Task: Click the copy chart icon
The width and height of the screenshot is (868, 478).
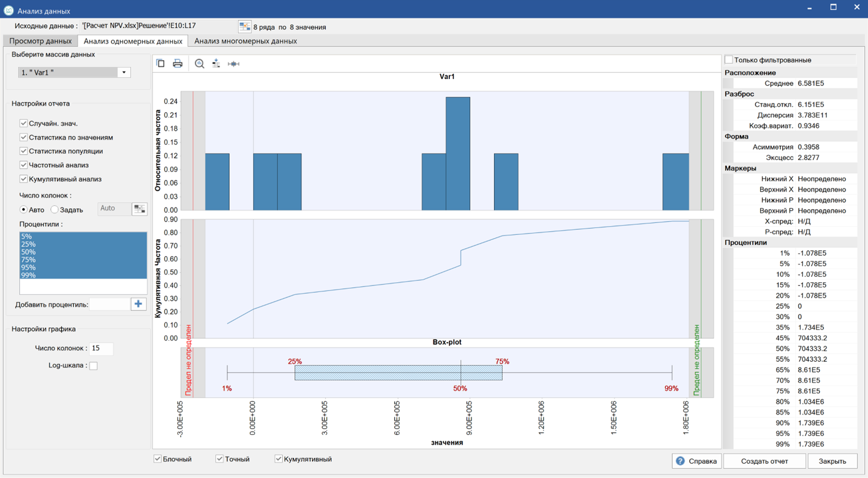Action: coord(160,63)
